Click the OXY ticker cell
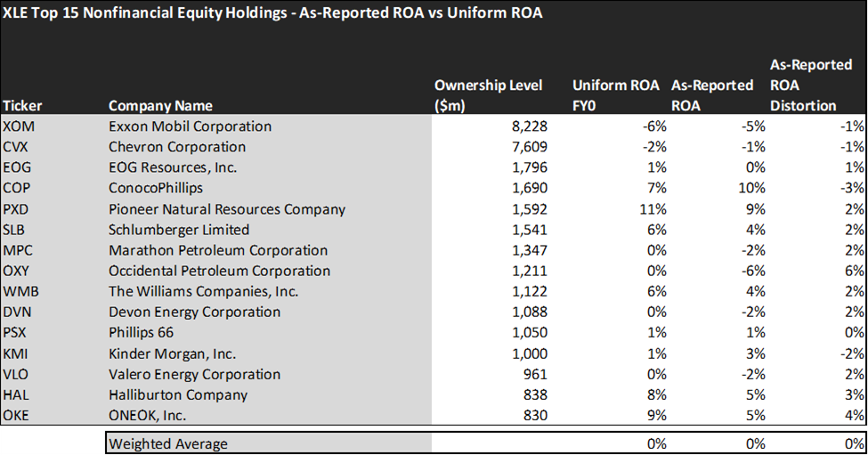Viewport: 868px width, 455px height. [16, 272]
